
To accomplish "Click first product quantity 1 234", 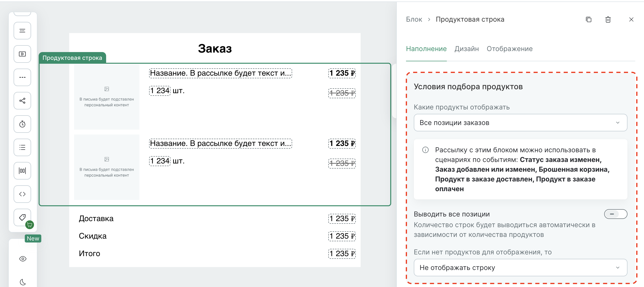I will point(160,91).
